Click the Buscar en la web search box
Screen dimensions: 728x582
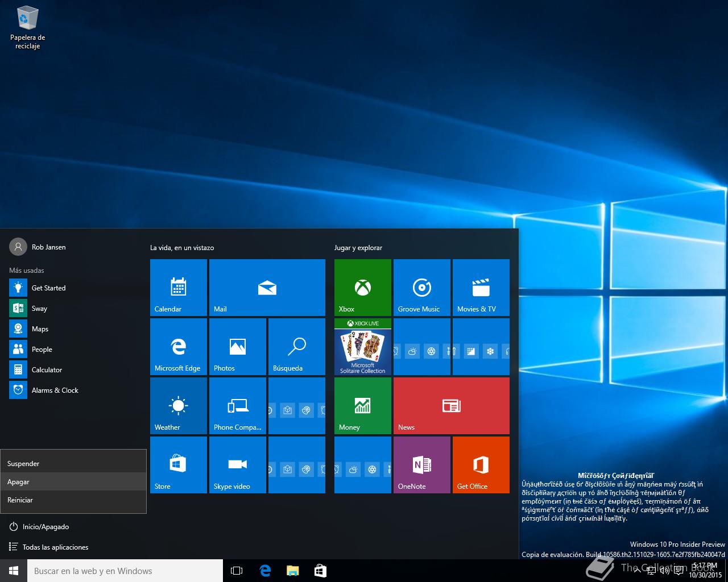(125, 571)
